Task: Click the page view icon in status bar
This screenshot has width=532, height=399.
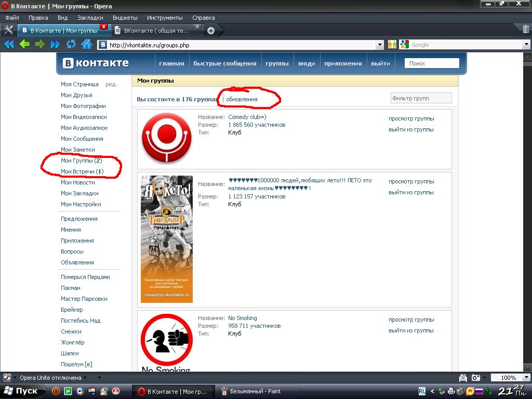Action: coord(463,378)
